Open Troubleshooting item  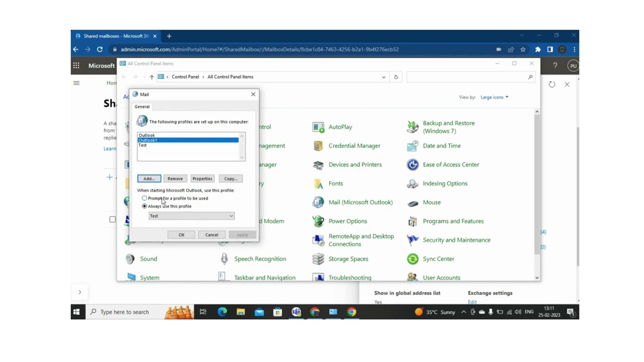click(342, 278)
